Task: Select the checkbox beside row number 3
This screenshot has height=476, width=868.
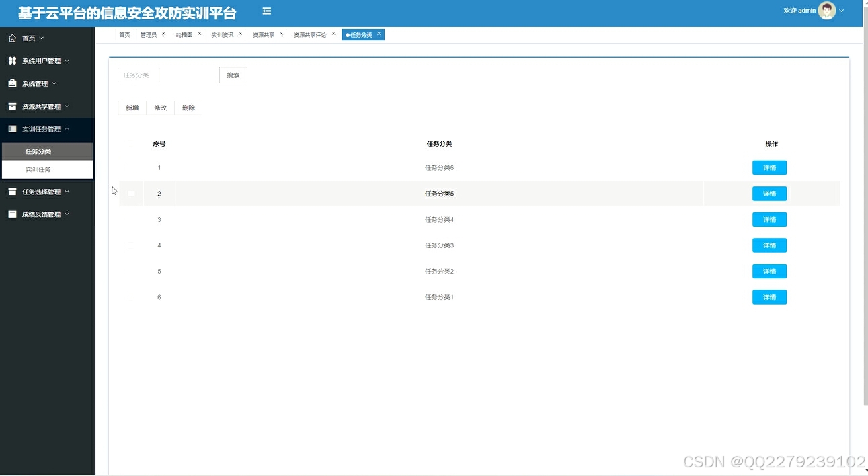Action: [x=130, y=219]
